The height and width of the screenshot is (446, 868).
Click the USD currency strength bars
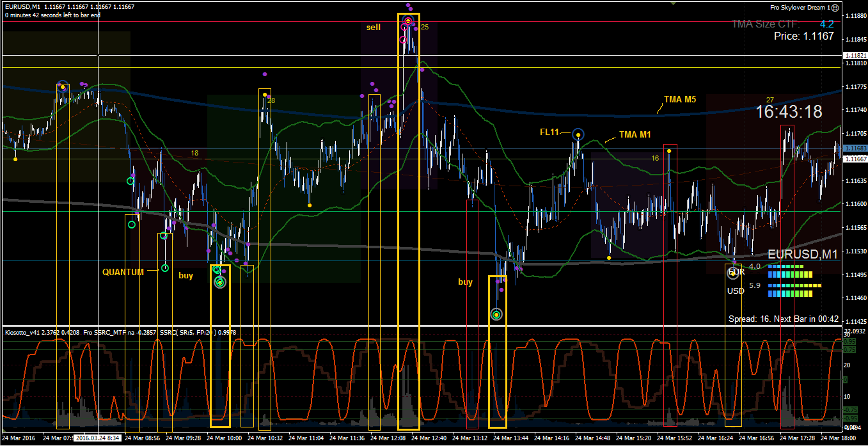coord(794,291)
